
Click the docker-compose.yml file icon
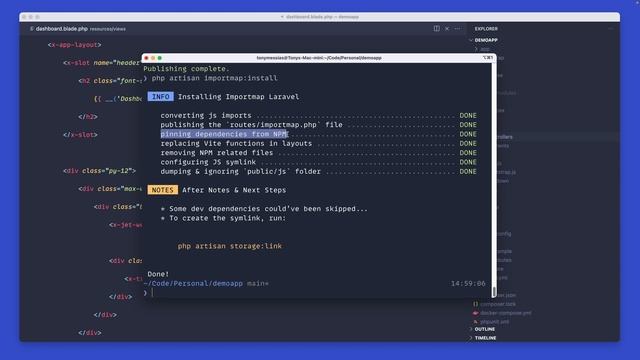pyautogui.click(x=476, y=313)
